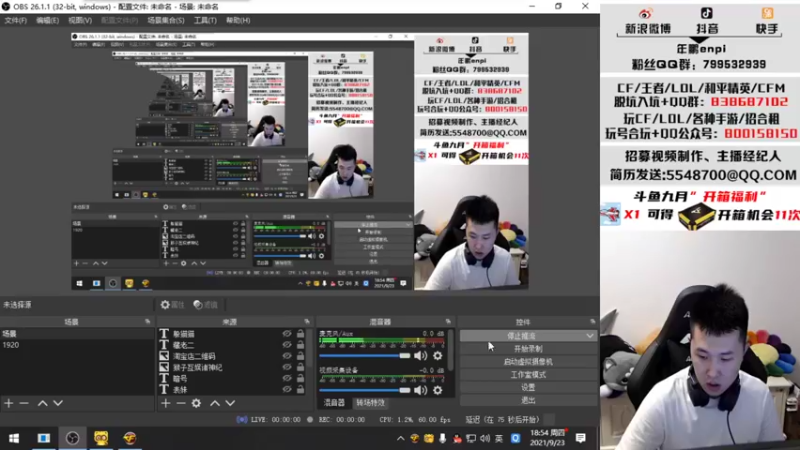
Task: Click 开始录制 to start recording
Action: coord(528,349)
